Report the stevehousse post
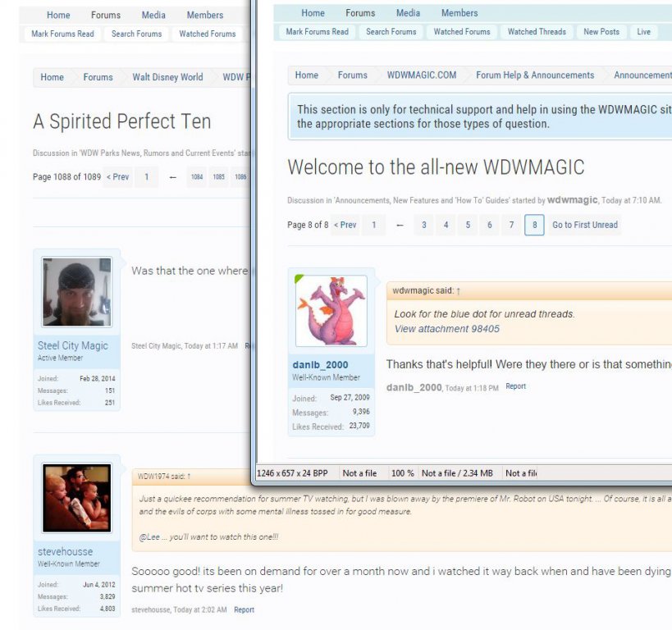Viewport: 672px width, 630px height. (x=244, y=609)
